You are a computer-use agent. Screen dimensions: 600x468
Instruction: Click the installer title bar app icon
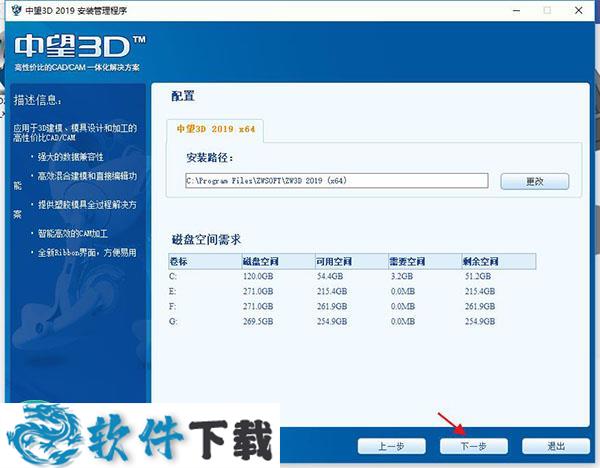(x=16, y=10)
